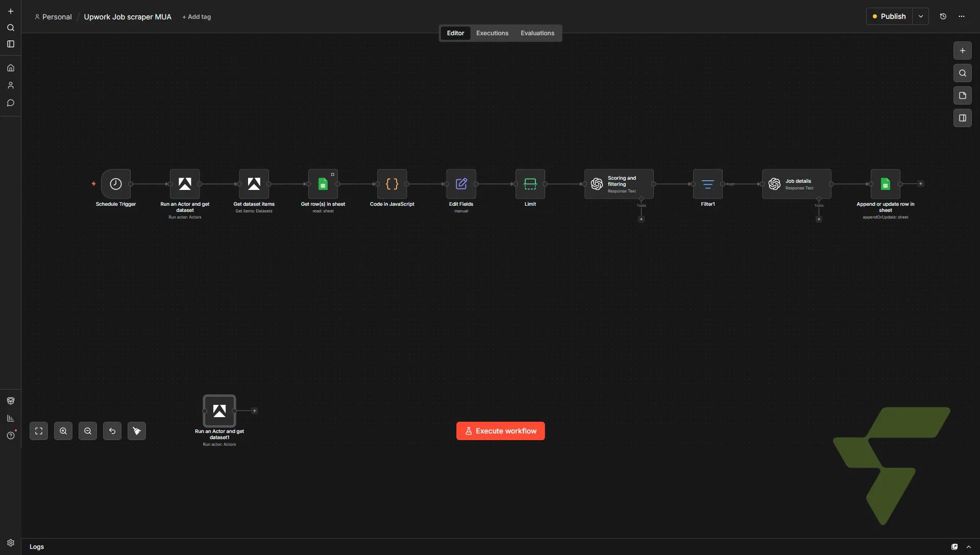Open the workflow more options menu
The height and width of the screenshot is (555, 980).
pos(962,16)
